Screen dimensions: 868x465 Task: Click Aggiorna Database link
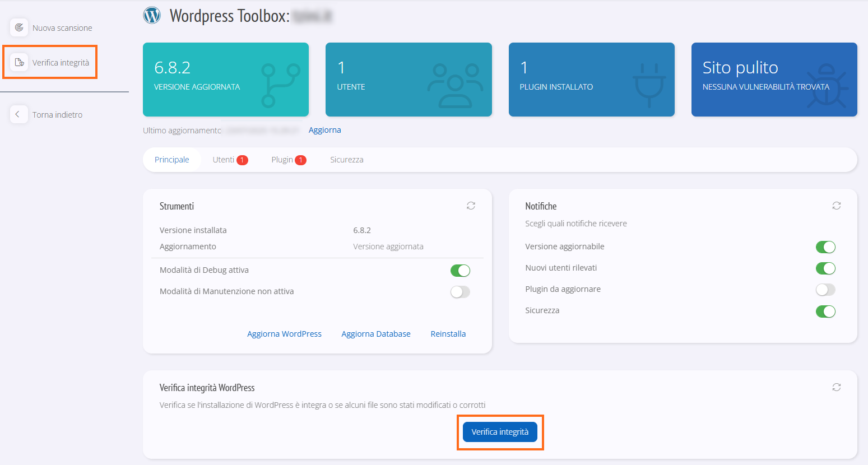pos(376,334)
